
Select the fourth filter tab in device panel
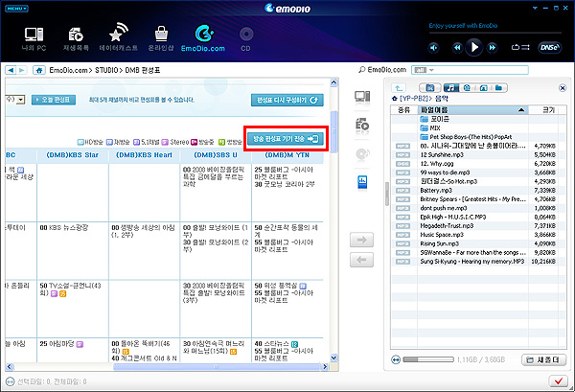click(x=483, y=88)
